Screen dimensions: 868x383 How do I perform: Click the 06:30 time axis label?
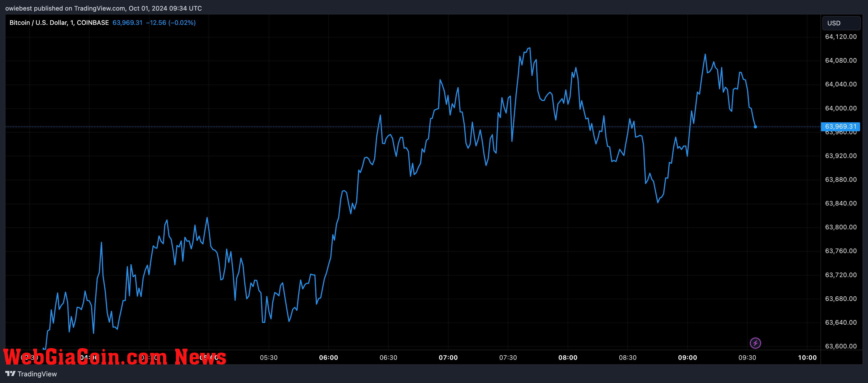click(x=388, y=357)
